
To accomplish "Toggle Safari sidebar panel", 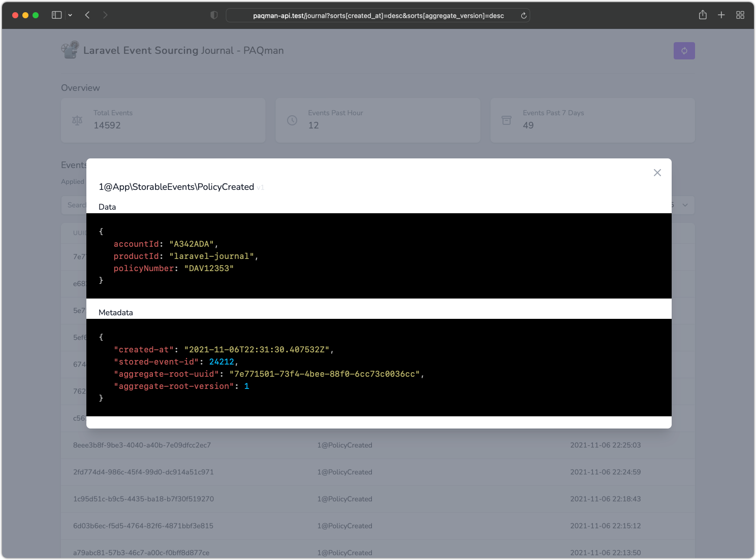I will (x=56, y=15).
